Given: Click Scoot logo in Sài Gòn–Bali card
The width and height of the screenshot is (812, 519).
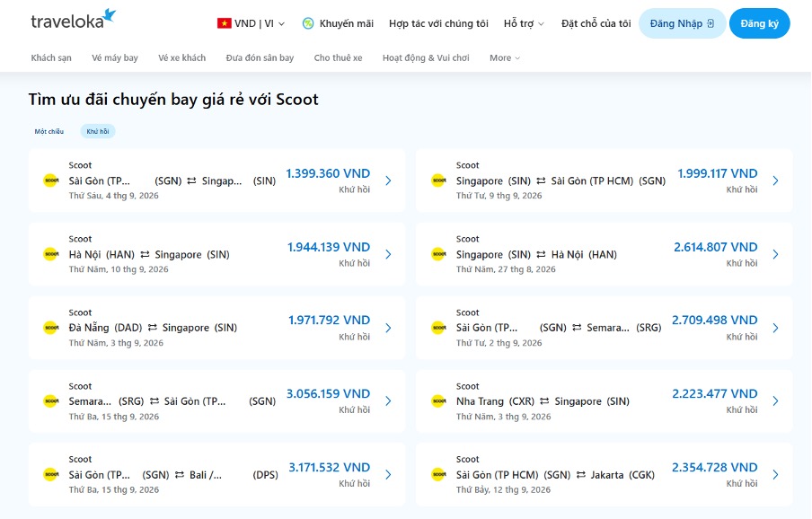Looking at the screenshot, I should [50, 474].
